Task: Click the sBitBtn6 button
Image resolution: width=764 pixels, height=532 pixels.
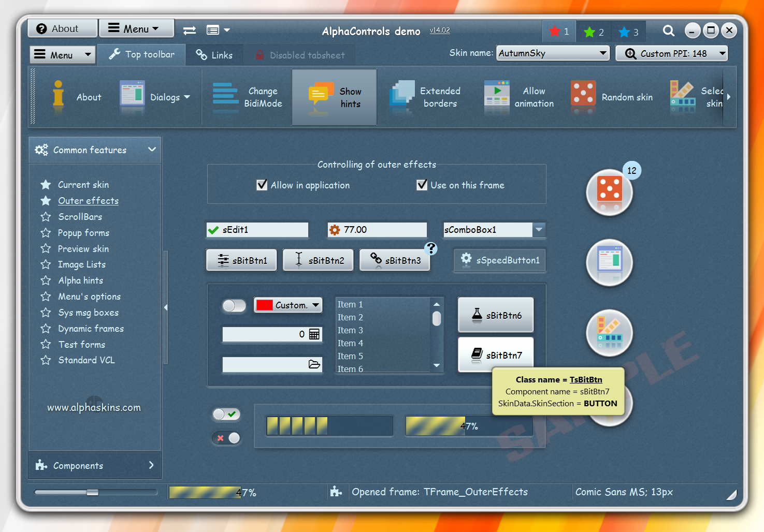Action: coord(496,315)
